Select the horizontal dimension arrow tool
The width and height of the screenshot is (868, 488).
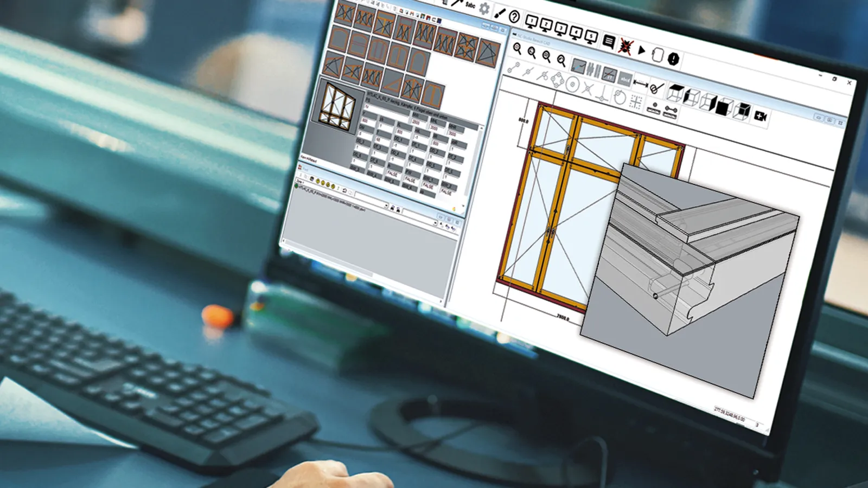coord(641,84)
